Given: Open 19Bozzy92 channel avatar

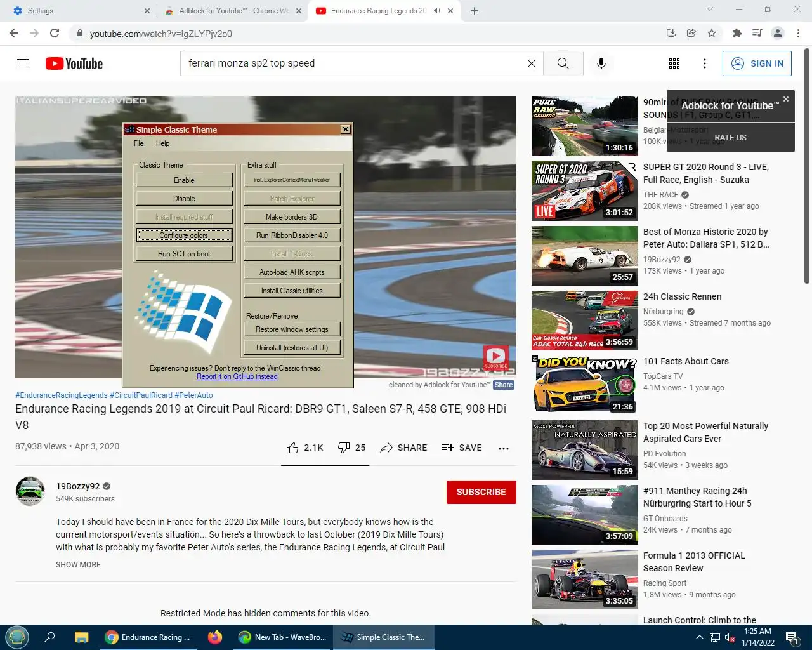Looking at the screenshot, I should (x=30, y=491).
